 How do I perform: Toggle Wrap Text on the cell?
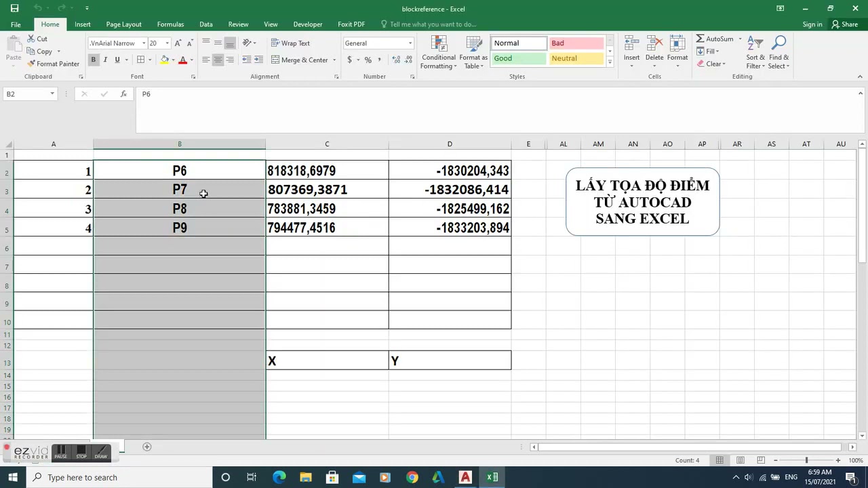[290, 43]
